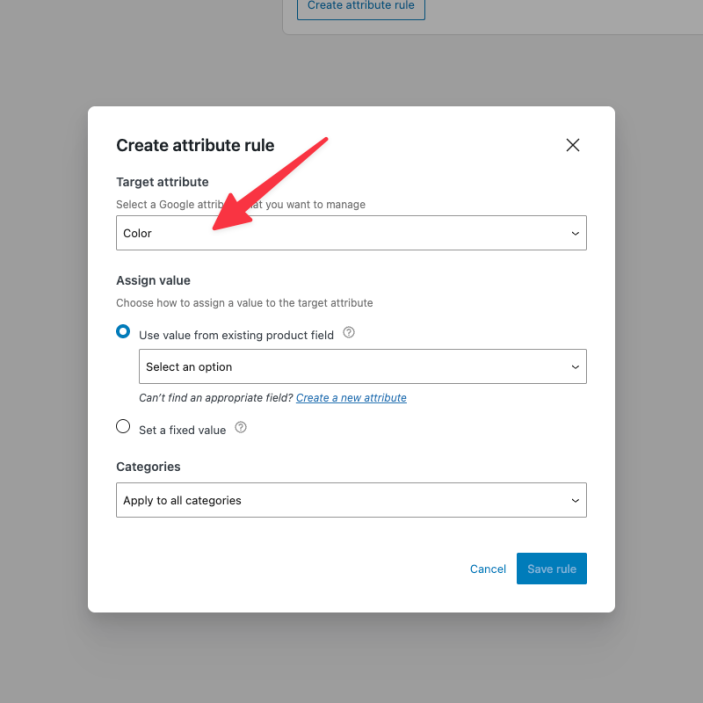Image resolution: width=703 pixels, height=703 pixels.
Task: Click the Save rule button
Action: point(552,569)
